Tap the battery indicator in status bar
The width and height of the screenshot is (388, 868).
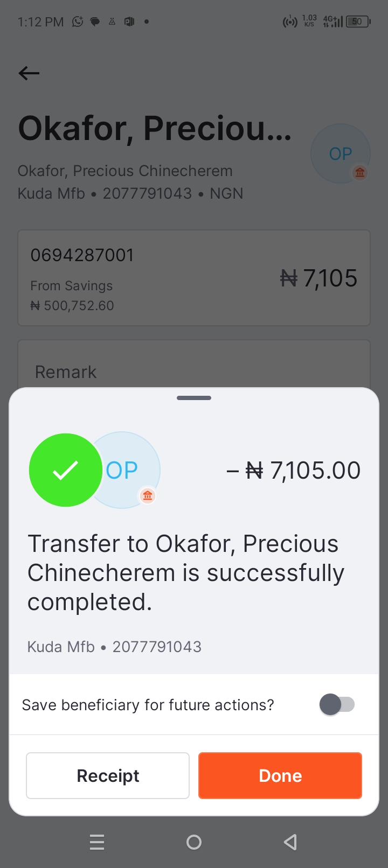(358, 22)
